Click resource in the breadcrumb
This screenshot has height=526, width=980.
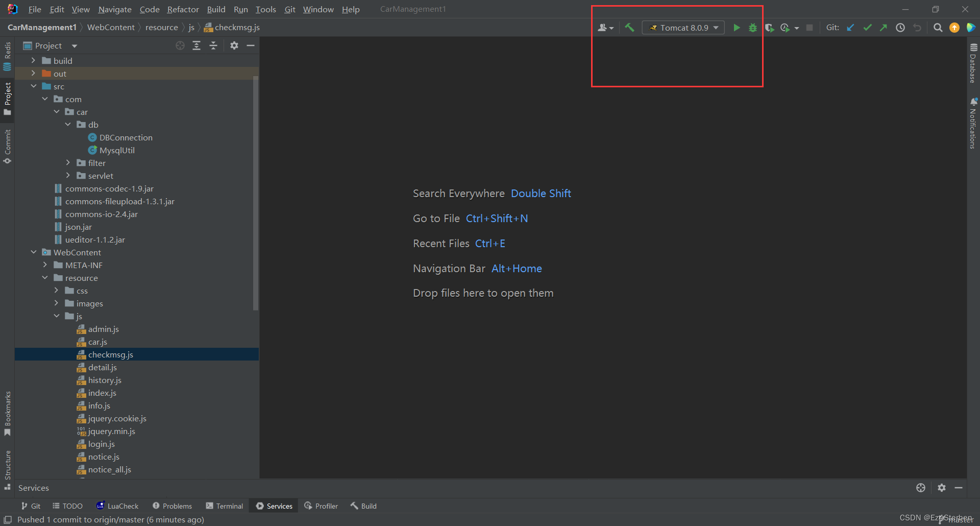point(161,27)
